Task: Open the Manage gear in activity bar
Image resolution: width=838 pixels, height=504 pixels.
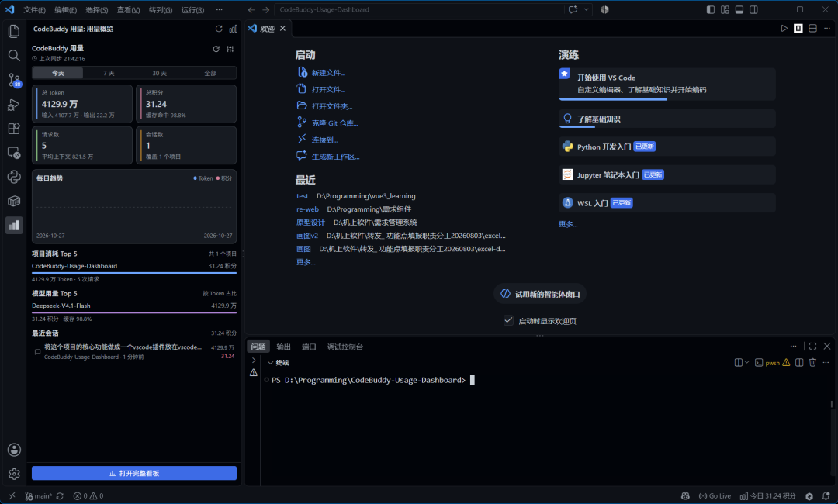Action: (x=14, y=474)
